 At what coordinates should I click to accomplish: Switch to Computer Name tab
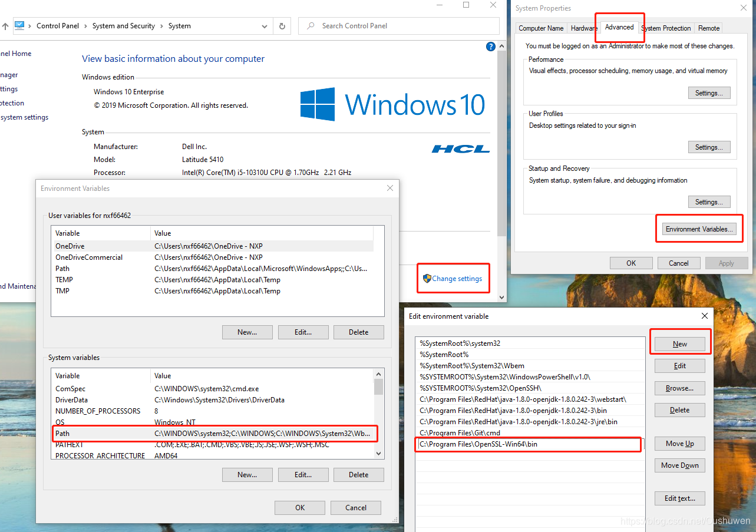point(541,28)
